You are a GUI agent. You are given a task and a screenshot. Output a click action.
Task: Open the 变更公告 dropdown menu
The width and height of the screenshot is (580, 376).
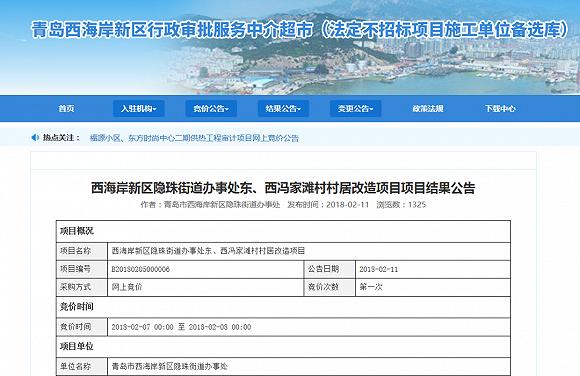[x=355, y=108]
